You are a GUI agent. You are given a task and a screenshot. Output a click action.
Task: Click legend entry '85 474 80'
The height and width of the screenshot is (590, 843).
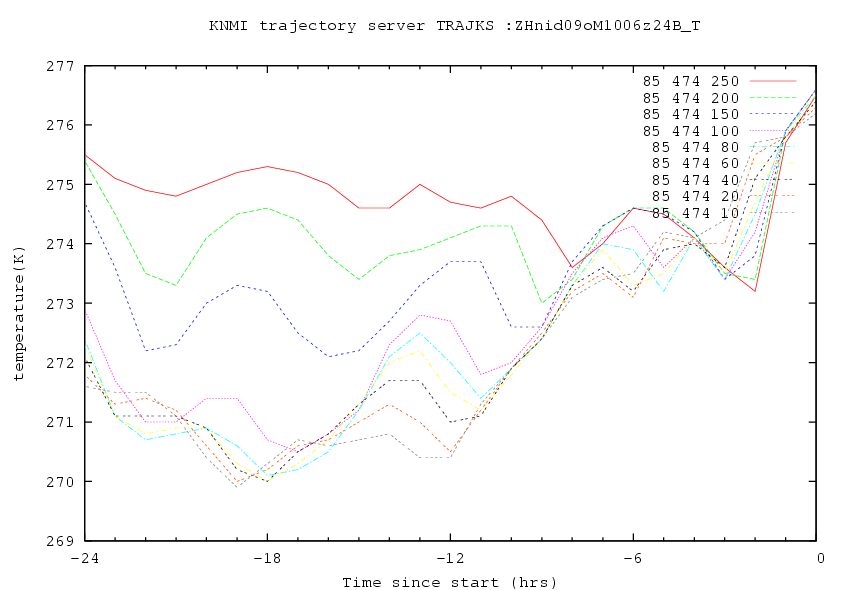point(696,147)
